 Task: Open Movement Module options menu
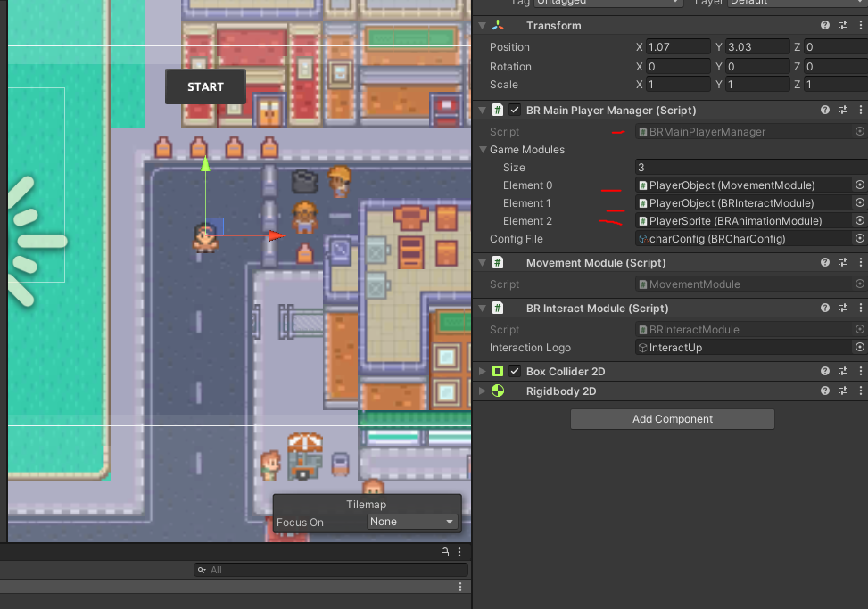pos(860,263)
